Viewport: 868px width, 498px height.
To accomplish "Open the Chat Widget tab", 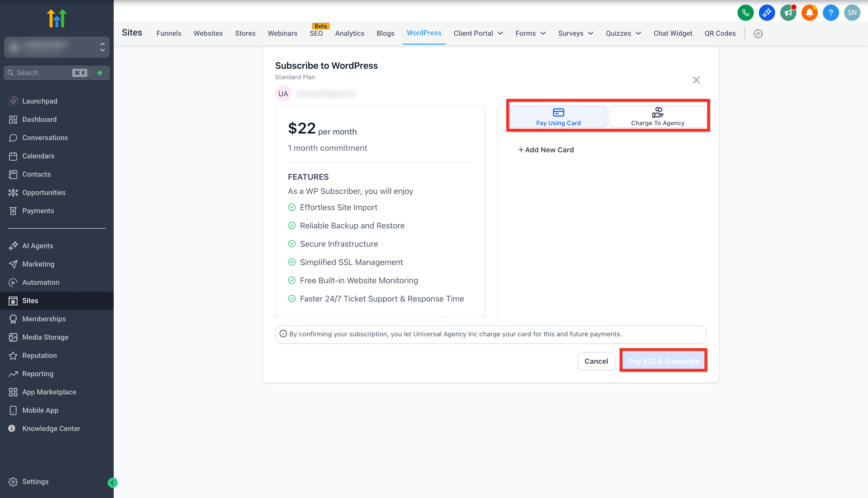I will coord(673,33).
